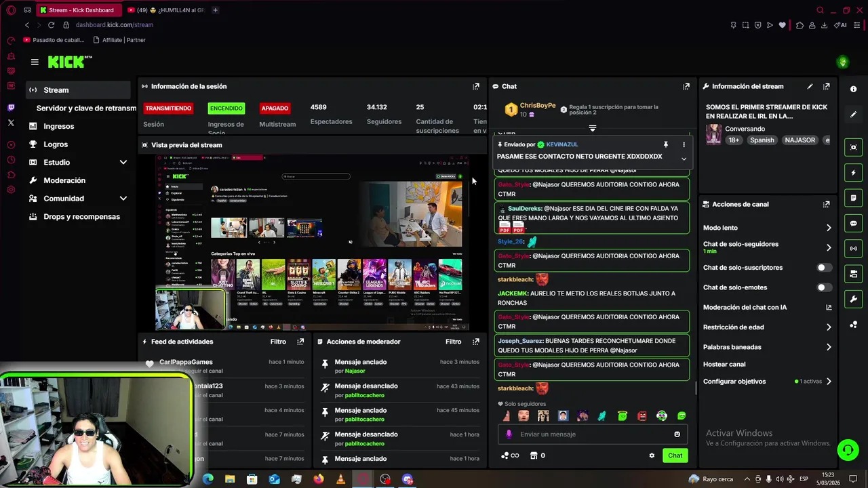Pop out the Acciones de moderador panel
Viewport: 868px width, 488px height.
(x=476, y=342)
